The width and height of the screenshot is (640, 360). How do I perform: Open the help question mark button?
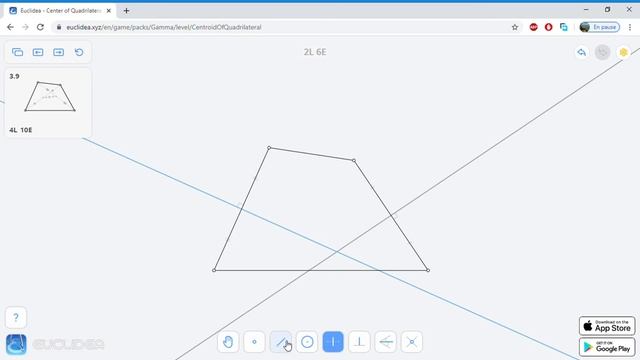point(16,318)
